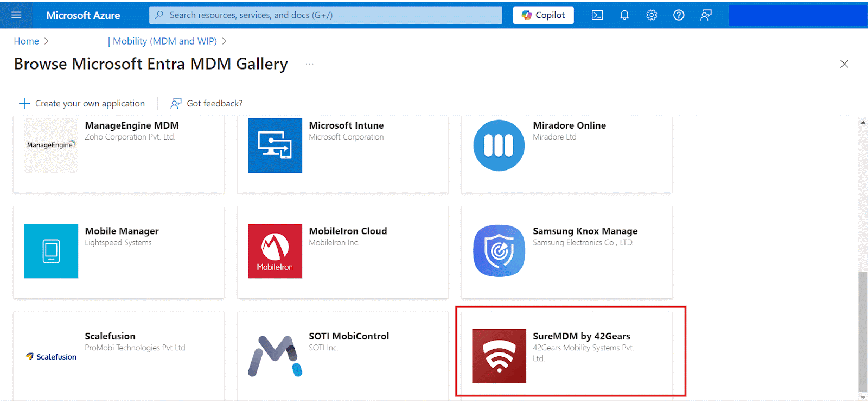The width and height of the screenshot is (868, 403).
Task: Launch Cloud Shell terminal icon
Action: click(x=597, y=15)
